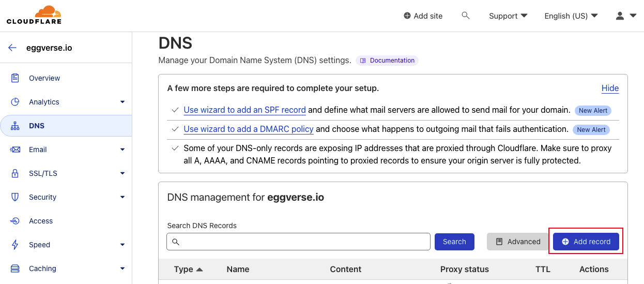Viewport: 644px width, 284px height.
Task: Click the Analytics pie chart icon
Action: coord(15,102)
